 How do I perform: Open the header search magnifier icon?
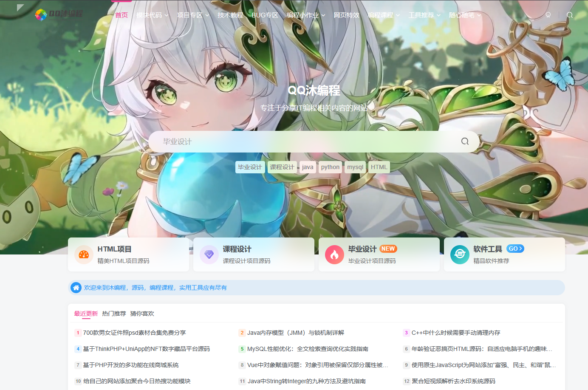pyautogui.click(x=570, y=15)
